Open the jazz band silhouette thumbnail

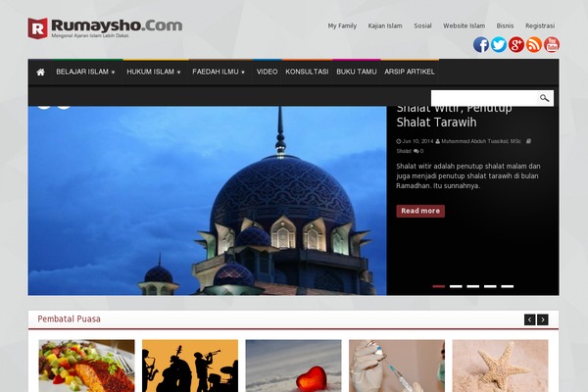click(x=190, y=366)
